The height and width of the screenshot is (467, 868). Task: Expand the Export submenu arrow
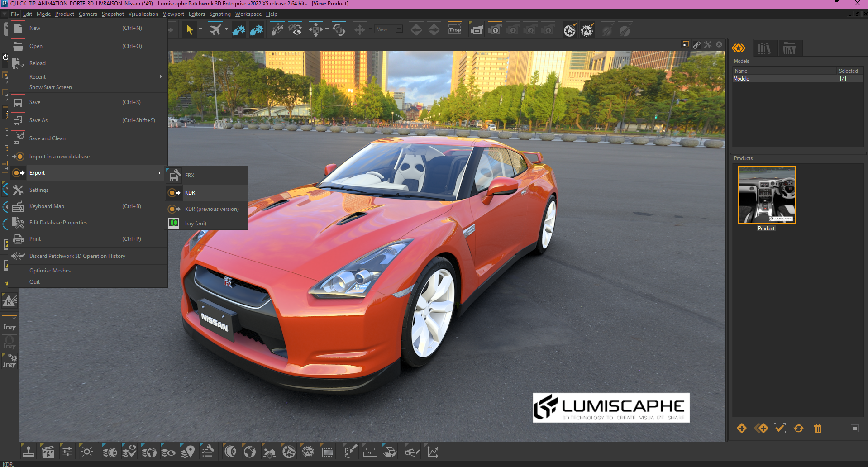[159, 173]
